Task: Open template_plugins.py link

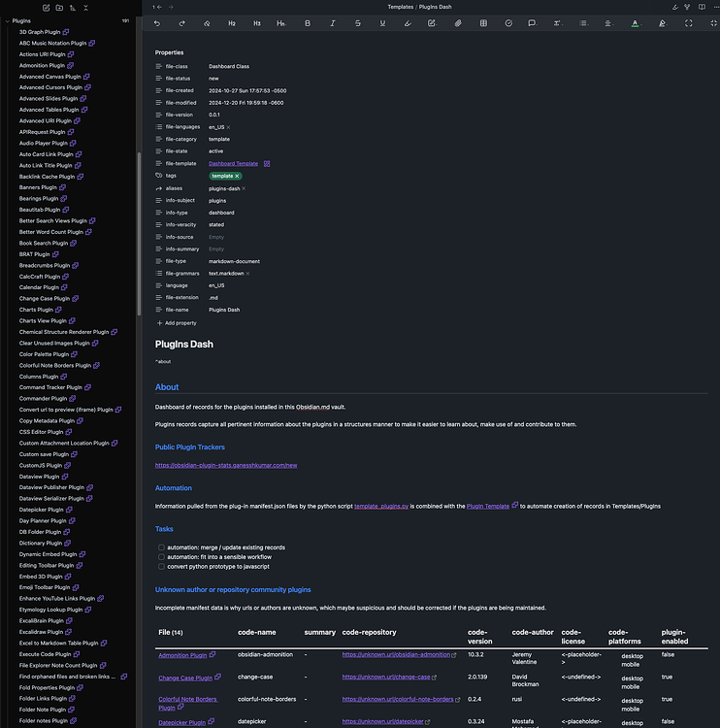Action: [381, 506]
